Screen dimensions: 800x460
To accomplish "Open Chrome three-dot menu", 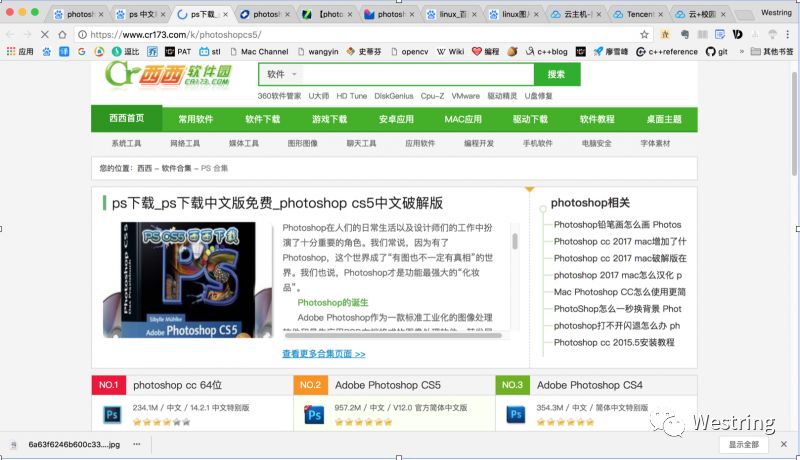I will tap(788, 35).
